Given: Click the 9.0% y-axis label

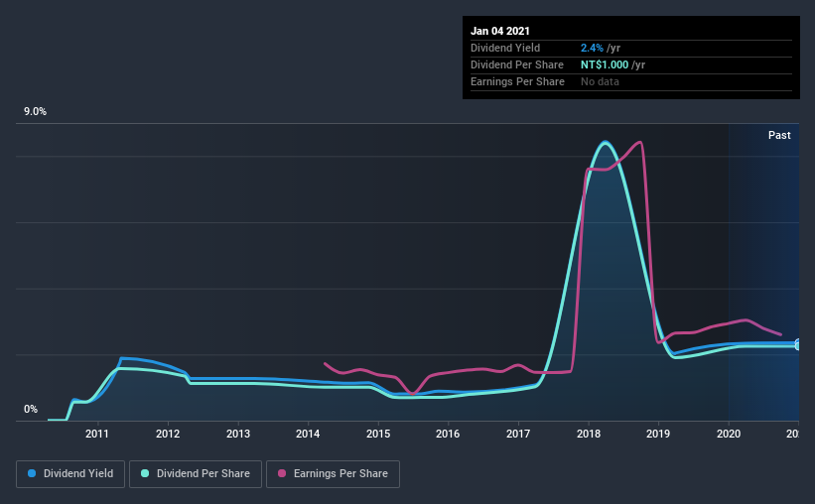Looking at the screenshot, I should pyautogui.click(x=35, y=112).
